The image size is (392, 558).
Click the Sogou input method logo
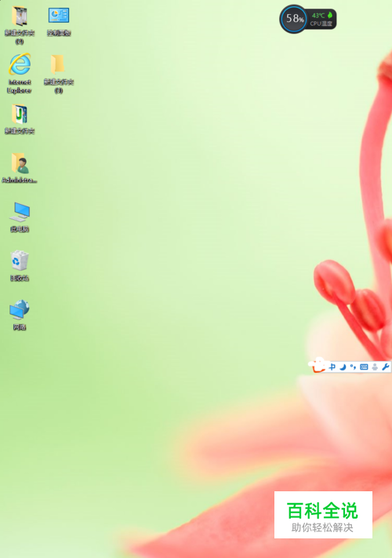[x=318, y=366]
